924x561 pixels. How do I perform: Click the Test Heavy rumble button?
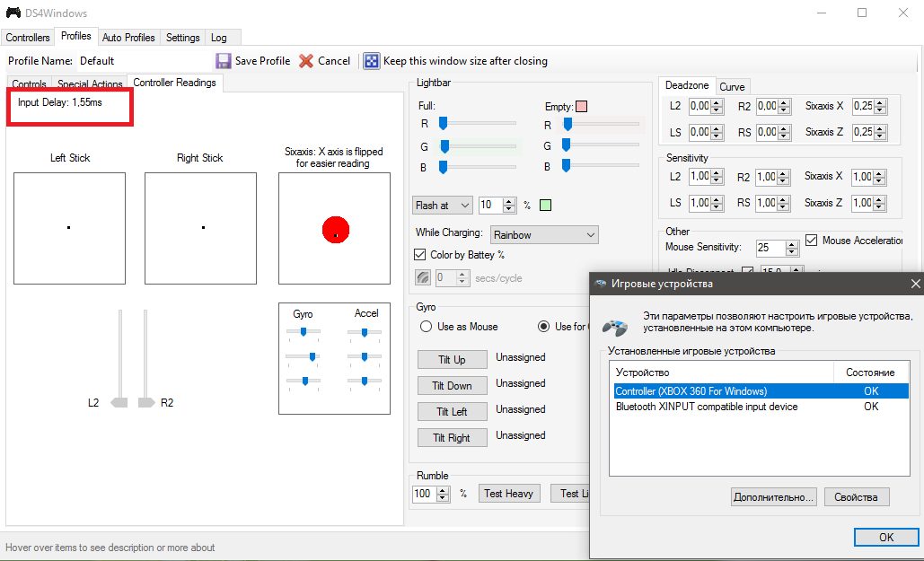(x=508, y=494)
